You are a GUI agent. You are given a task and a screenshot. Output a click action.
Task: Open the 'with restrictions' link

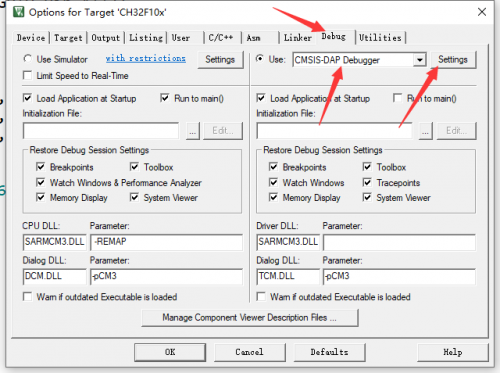click(x=146, y=58)
